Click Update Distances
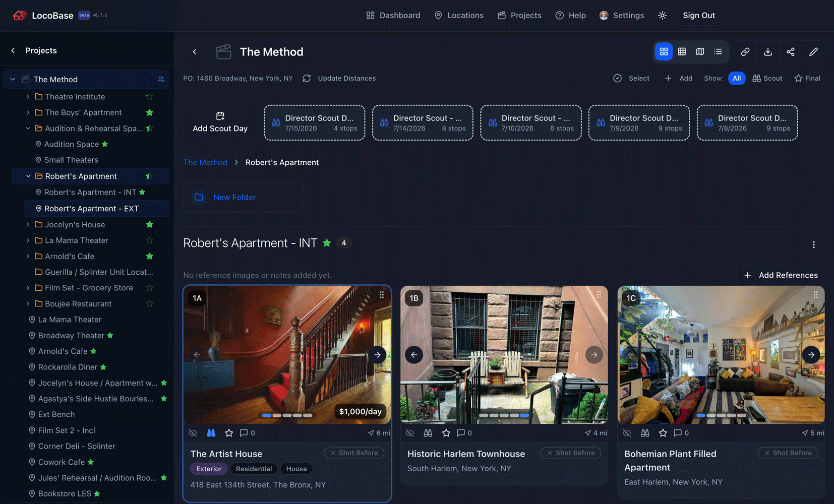This screenshot has height=504, width=834. coord(339,78)
